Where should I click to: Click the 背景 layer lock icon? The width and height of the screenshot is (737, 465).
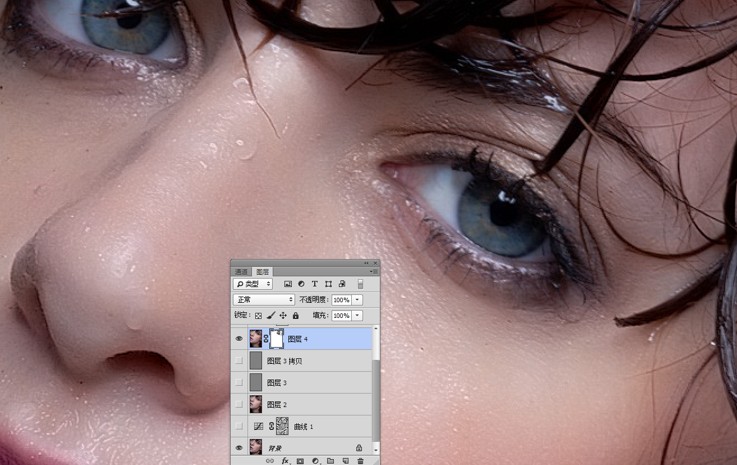(x=359, y=448)
